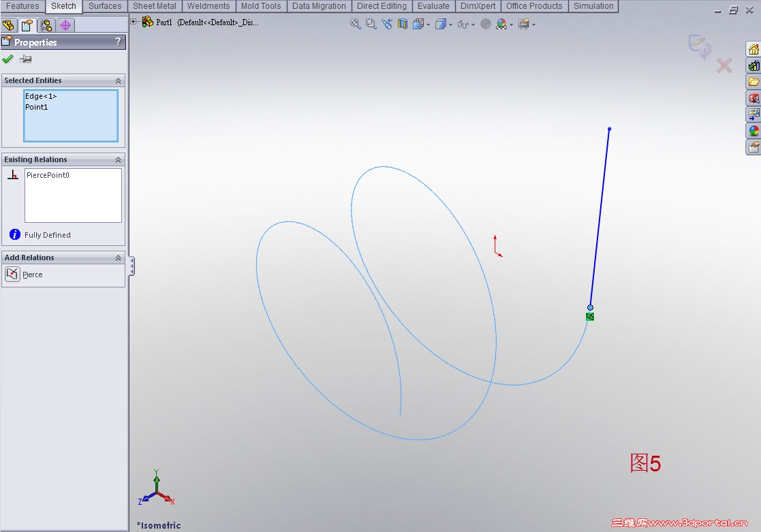Switch to the Data Migration tab
Viewport: 761px width, 532px height.
tap(319, 6)
